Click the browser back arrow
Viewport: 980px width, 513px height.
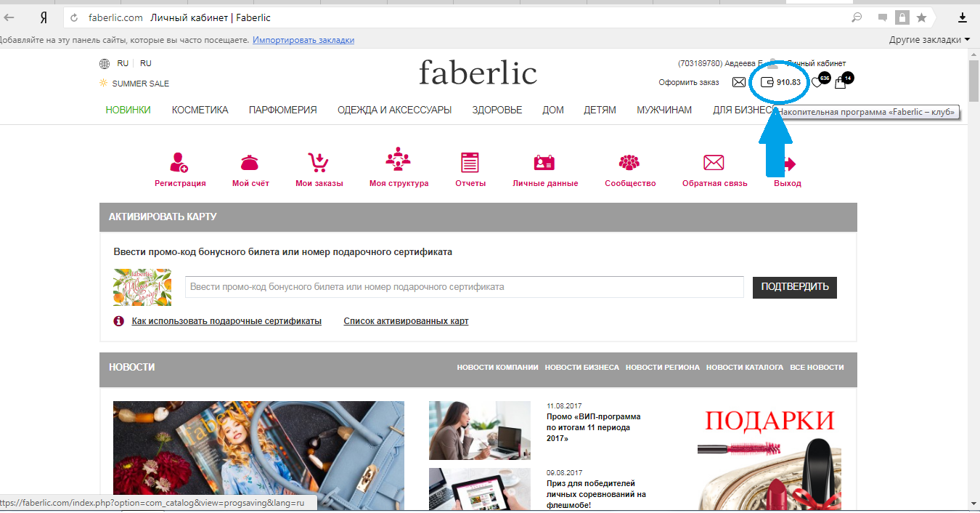coord(9,17)
